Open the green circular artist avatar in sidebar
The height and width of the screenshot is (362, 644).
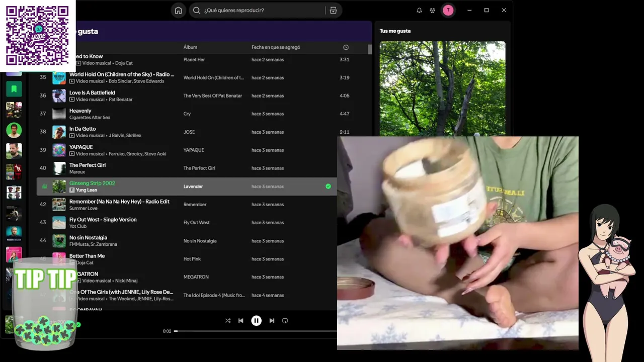coord(14,130)
